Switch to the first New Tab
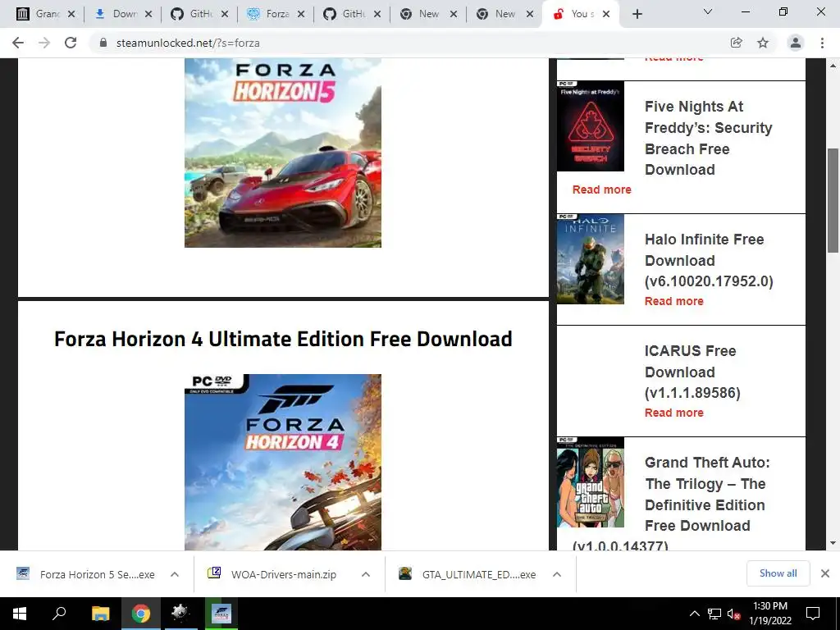Viewport: 840px width, 630px height. pos(429,14)
